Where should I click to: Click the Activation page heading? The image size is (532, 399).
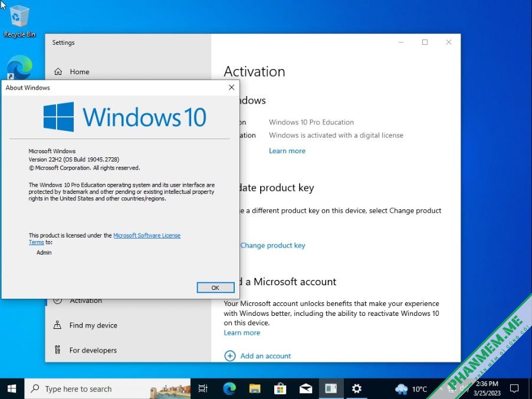(x=254, y=71)
